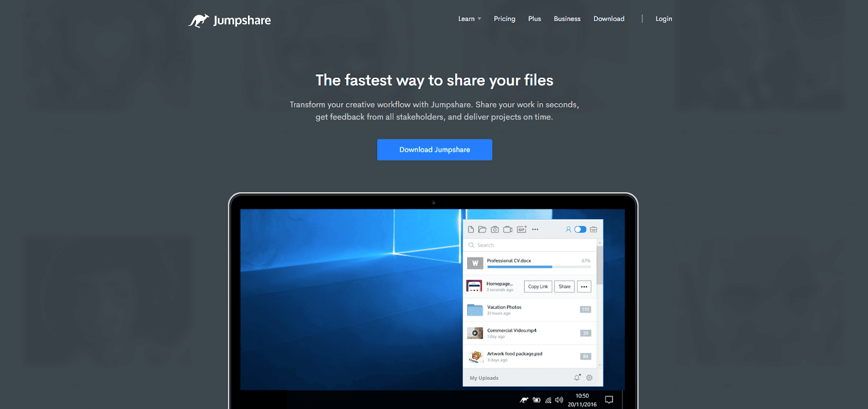The height and width of the screenshot is (409, 868).
Task: Click the Commercial Video play thumbnail
Action: click(475, 333)
